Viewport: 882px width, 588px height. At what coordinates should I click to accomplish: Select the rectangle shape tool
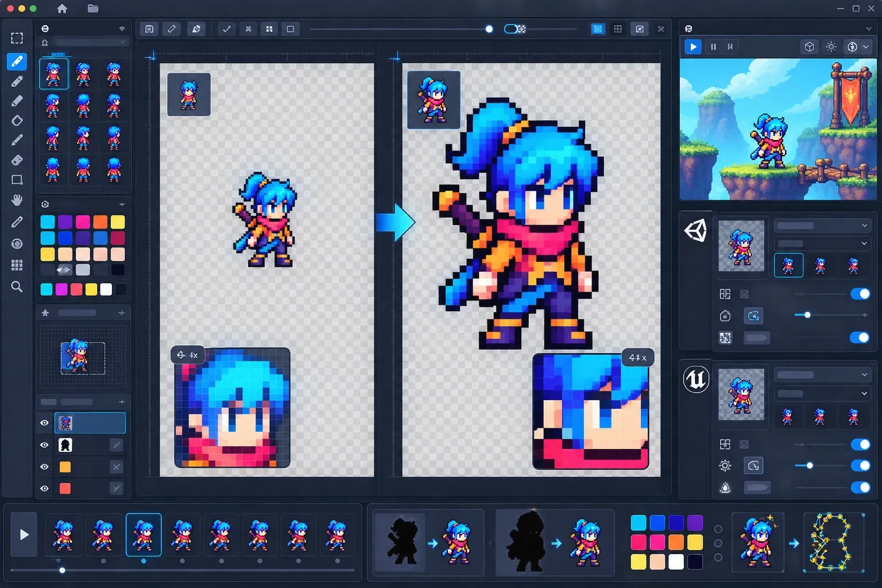(x=17, y=180)
